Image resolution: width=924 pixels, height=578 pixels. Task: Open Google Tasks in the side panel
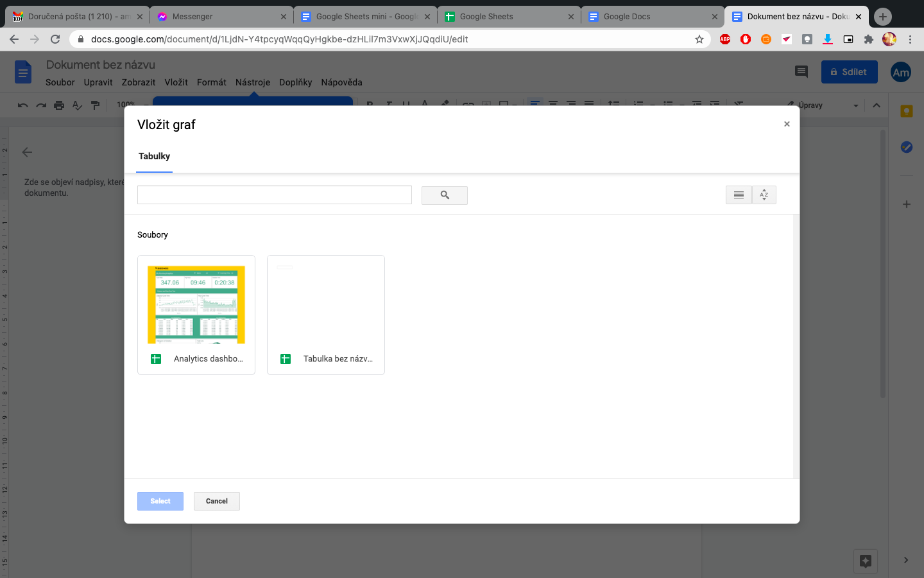pos(907,147)
